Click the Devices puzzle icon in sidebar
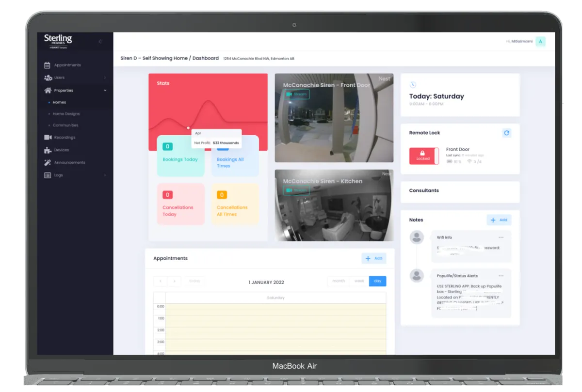This screenshot has height=392, width=582. coord(48,150)
